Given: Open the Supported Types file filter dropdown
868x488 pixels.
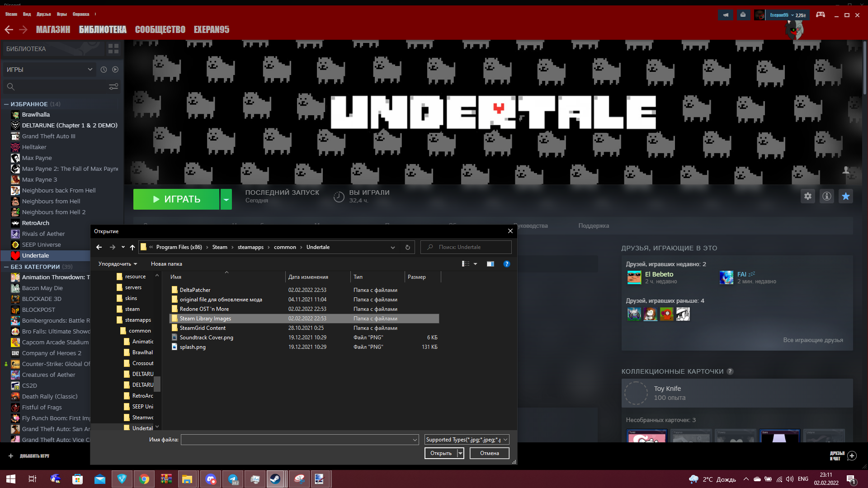Looking at the screenshot, I should pos(467,440).
